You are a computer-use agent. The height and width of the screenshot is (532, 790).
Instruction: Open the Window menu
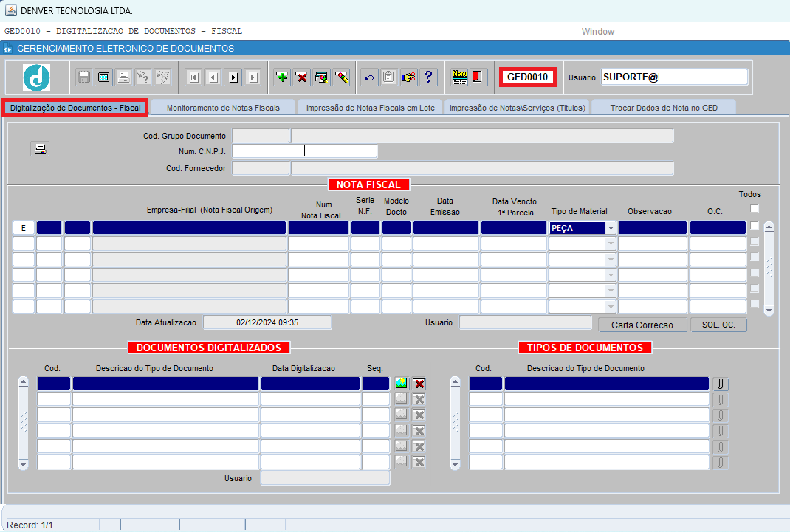click(x=598, y=31)
